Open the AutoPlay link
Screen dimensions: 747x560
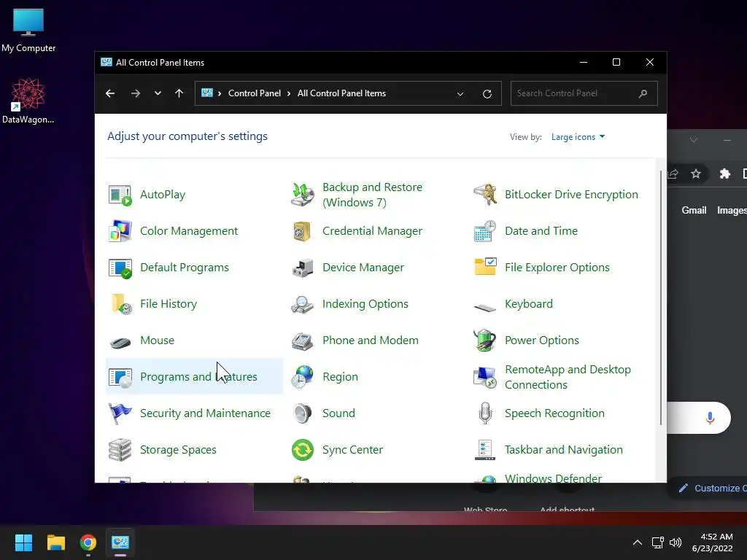163,195
